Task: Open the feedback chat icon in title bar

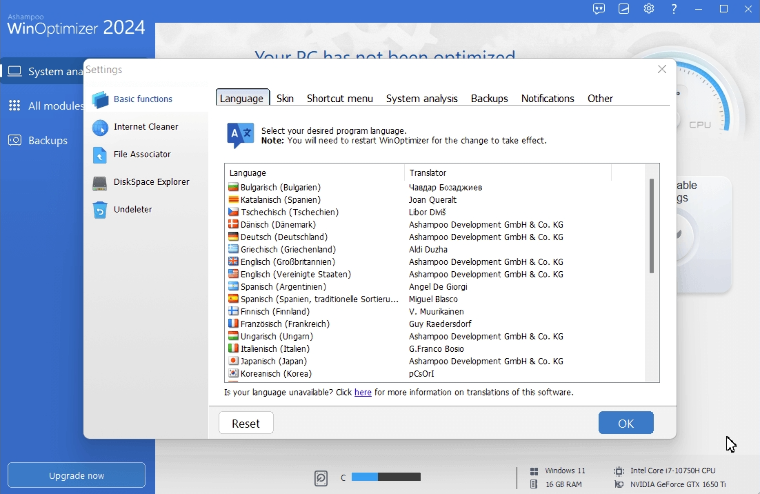Action: pyautogui.click(x=599, y=9)
